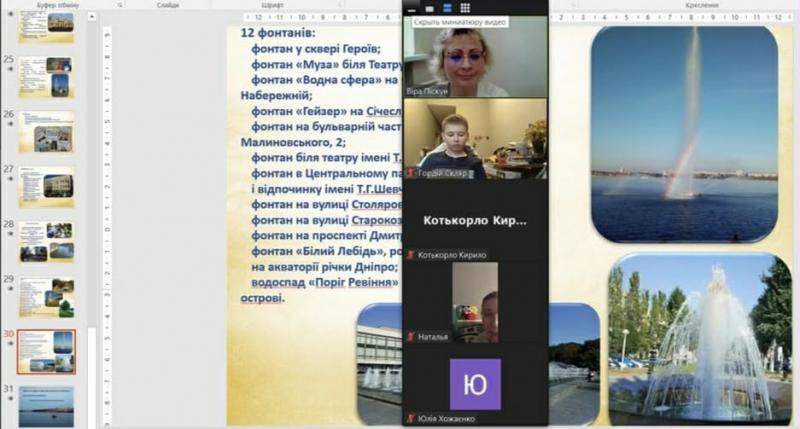Click muted microphone icon beside Юлія Хожаєнко
This screenshot has width=800, height=429.
pos(410,417)
